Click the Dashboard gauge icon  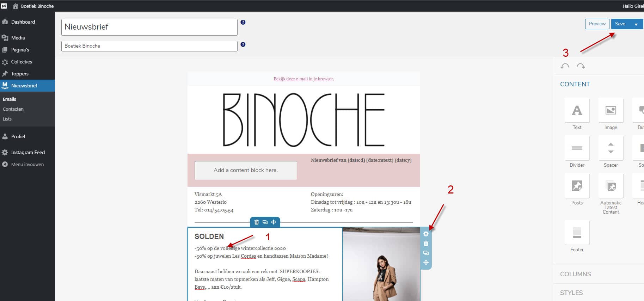(5, 22)
